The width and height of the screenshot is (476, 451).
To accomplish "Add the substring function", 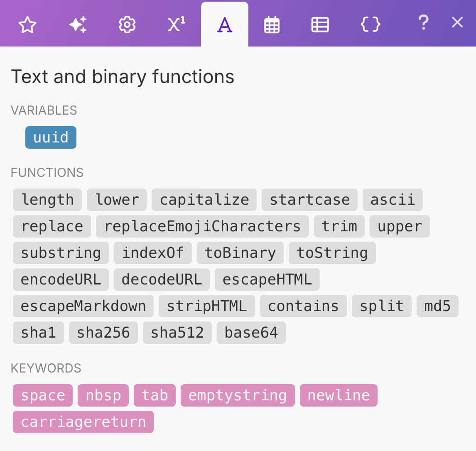I will 61,253.
